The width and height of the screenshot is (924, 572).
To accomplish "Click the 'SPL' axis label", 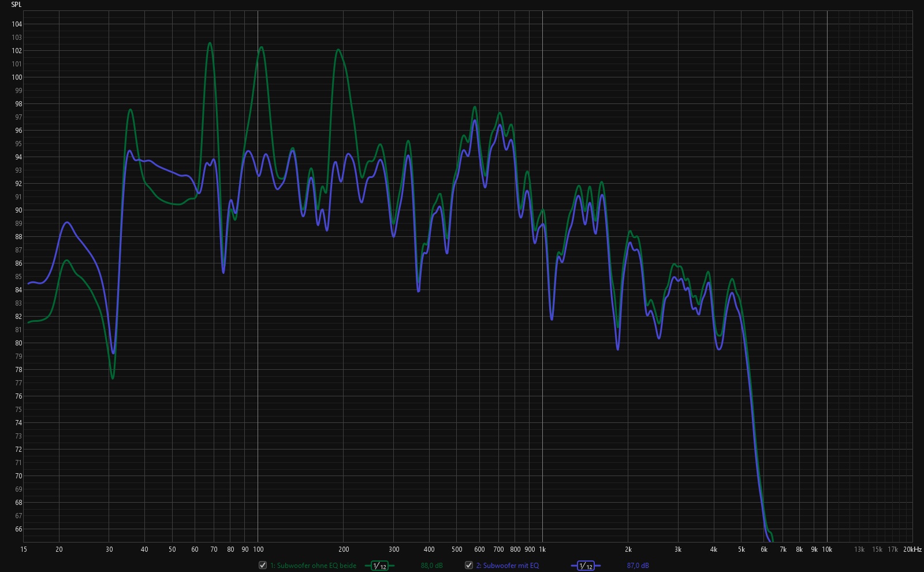I will coord(16,5).
